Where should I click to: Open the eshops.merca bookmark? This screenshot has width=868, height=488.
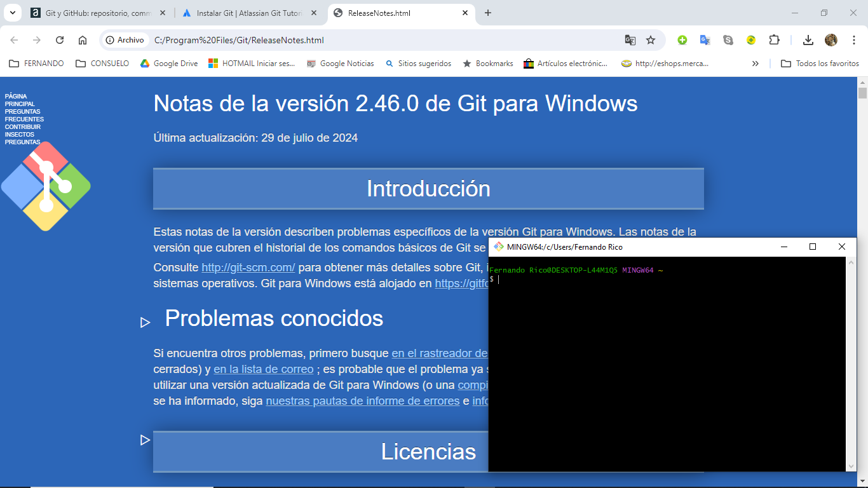click(x=665, y=64)
